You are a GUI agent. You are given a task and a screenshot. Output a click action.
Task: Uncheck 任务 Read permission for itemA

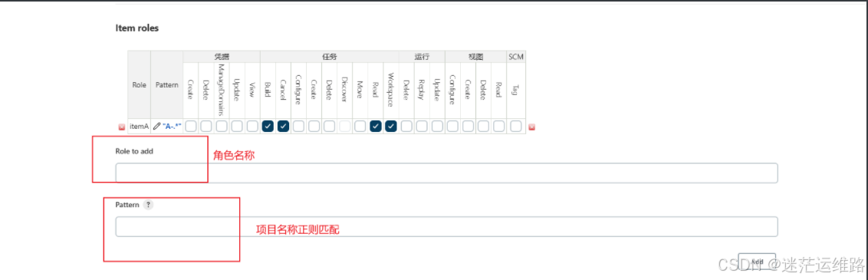[376, 126]
